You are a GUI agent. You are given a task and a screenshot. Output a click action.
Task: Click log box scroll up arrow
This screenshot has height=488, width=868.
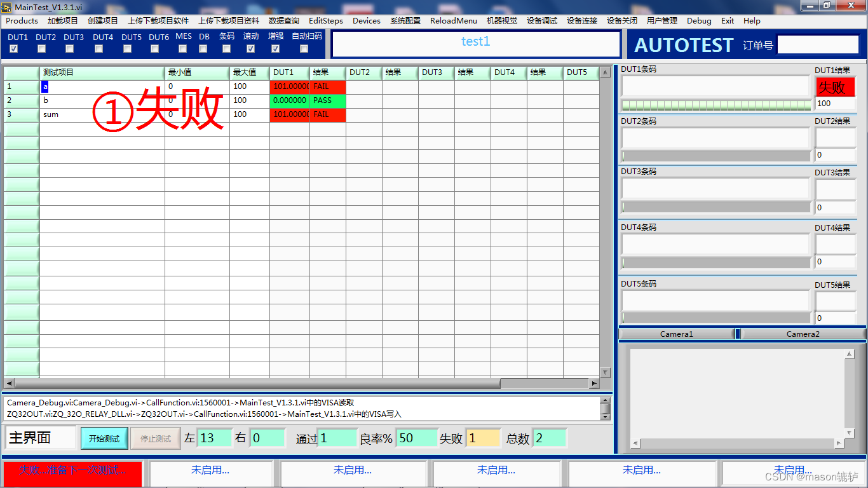click(606, 401)
